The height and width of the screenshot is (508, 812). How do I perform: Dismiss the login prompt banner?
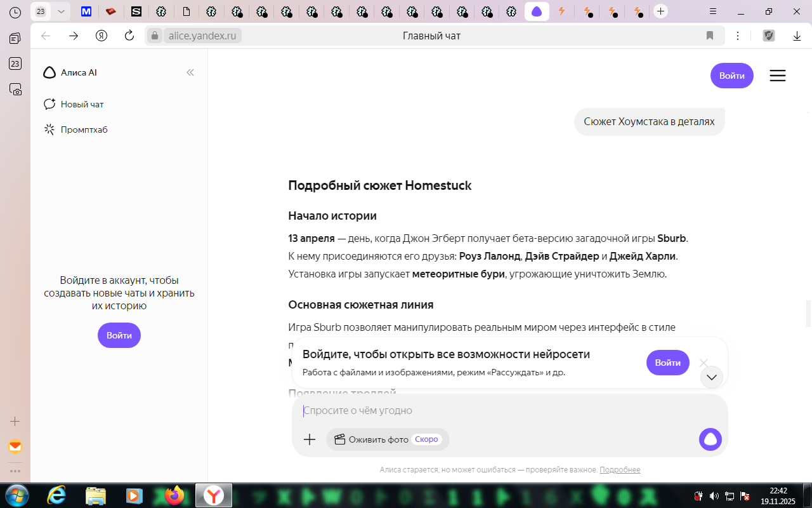tap(704, 363)
